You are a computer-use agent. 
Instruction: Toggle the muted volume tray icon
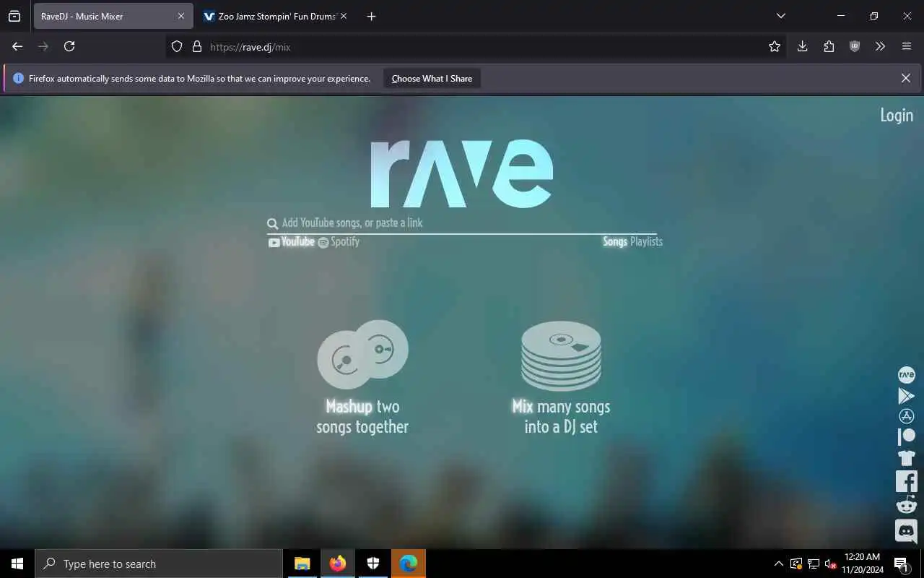[x=830, y=564]
